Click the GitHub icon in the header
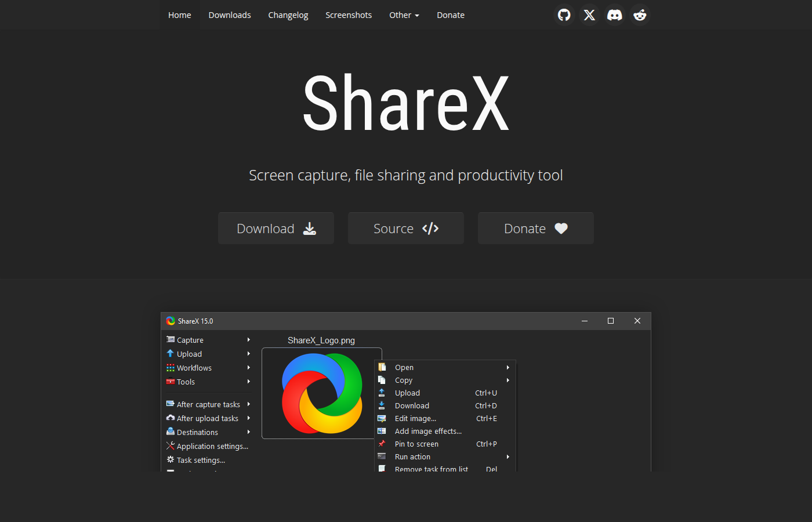 (564, 14)
